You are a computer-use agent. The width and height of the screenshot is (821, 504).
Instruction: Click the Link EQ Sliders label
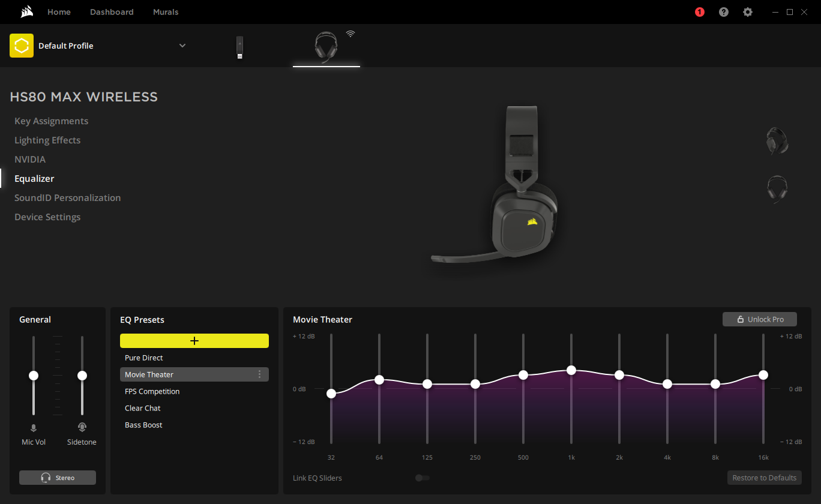click(317, 478)
